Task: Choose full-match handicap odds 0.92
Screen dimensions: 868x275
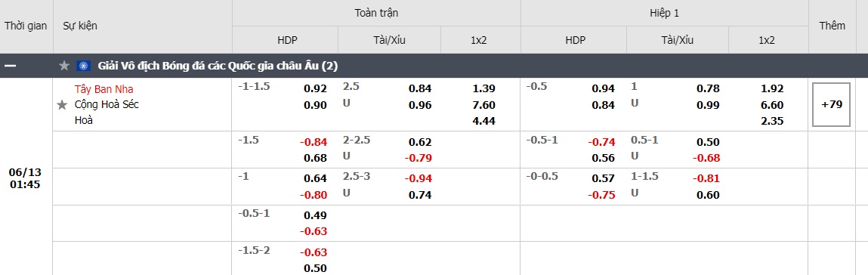Action: click(x=316, y=88)
